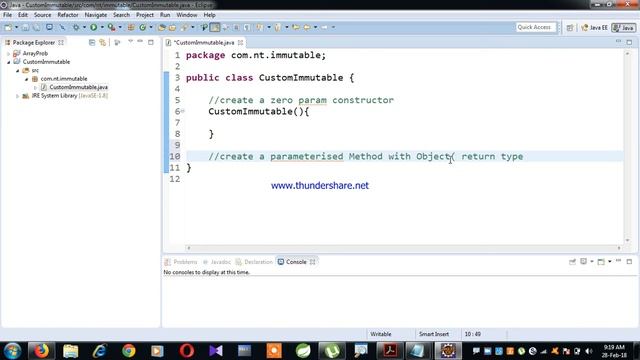This screenshot has height=360, width=640.
Task: Click the Open Console icon
Action: tap(601, 262)
